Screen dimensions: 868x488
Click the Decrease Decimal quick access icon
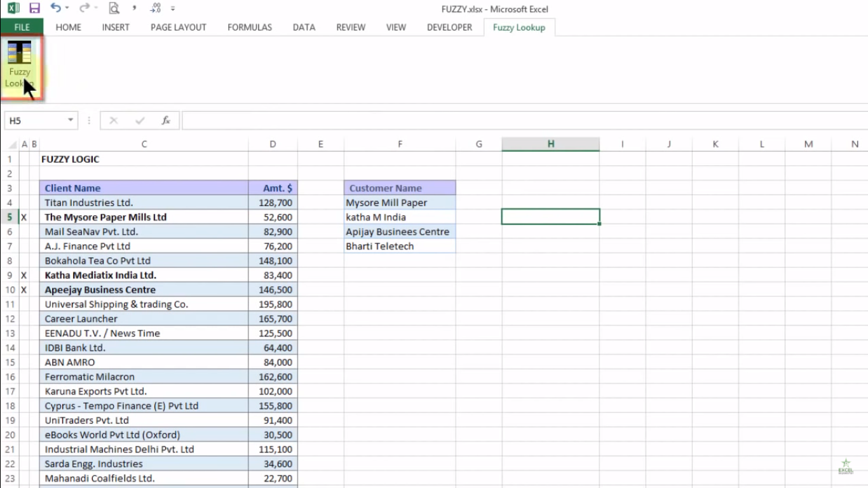pos(156,9)
